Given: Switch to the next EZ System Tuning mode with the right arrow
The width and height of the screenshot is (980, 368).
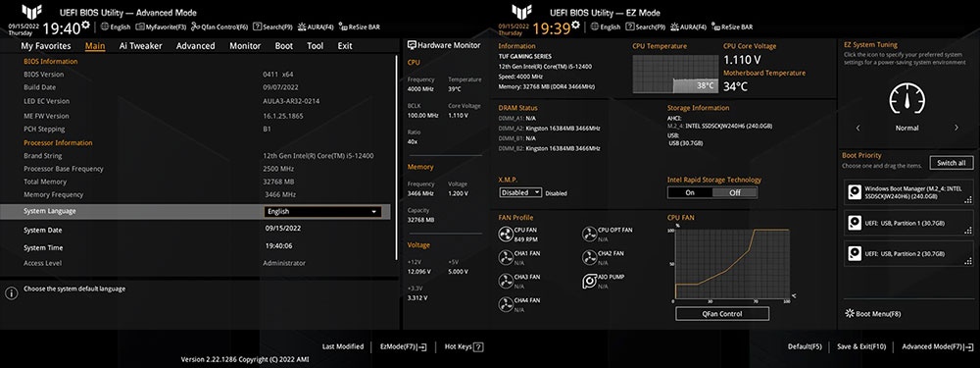Looking at the screenshot, I should click(956, 128).
